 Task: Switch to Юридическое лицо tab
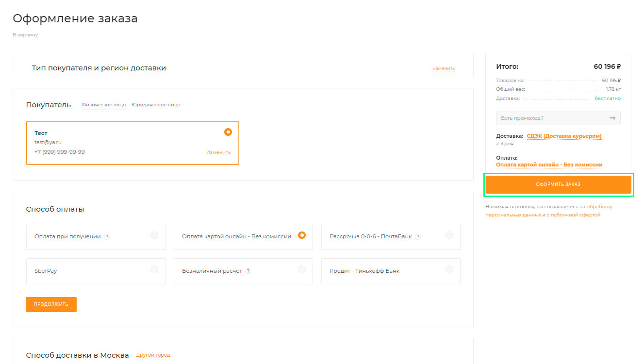point(156,105)
